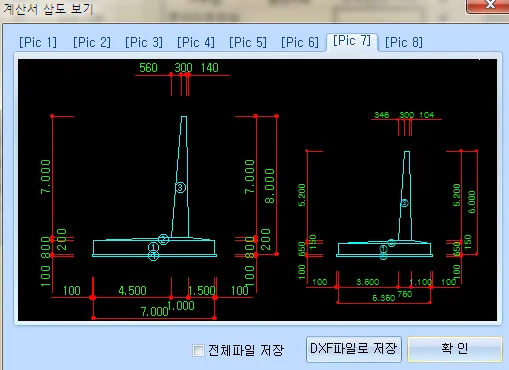This screenshot has height=370, width=509.
Task: Close the 계산서 삽도 보기 dialog
Action: pos(490,5)
